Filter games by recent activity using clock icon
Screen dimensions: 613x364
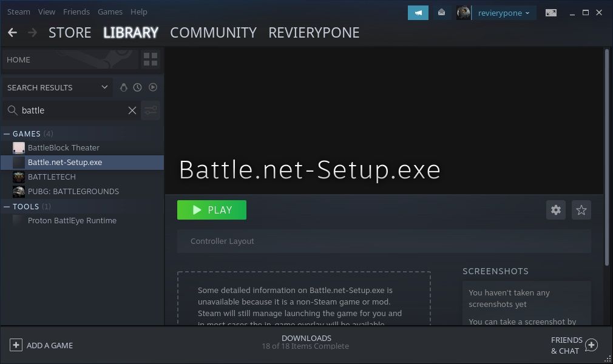click(138, 87)
